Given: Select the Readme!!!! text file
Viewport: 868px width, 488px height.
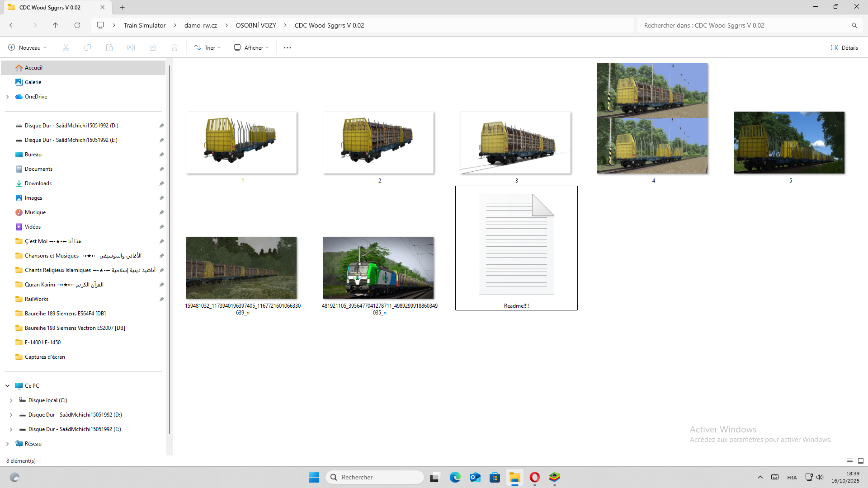Looking at the screenshot, I should pos(516,248).
